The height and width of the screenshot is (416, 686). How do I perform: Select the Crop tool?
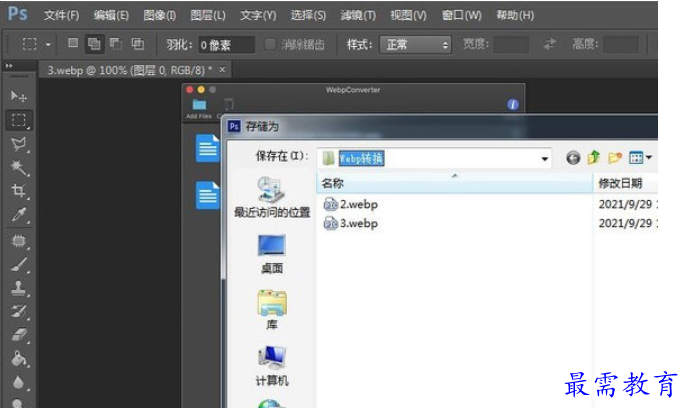coord(18,191)
